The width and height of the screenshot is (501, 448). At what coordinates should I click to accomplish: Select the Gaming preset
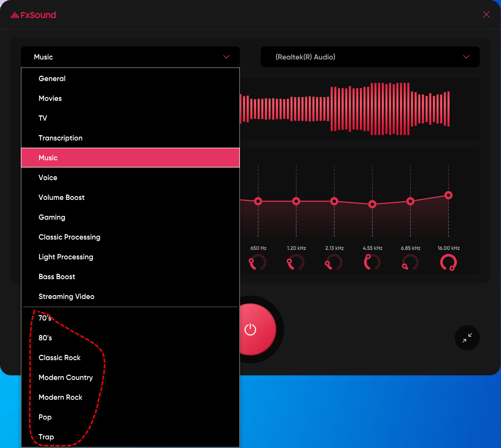pos(130,217)
